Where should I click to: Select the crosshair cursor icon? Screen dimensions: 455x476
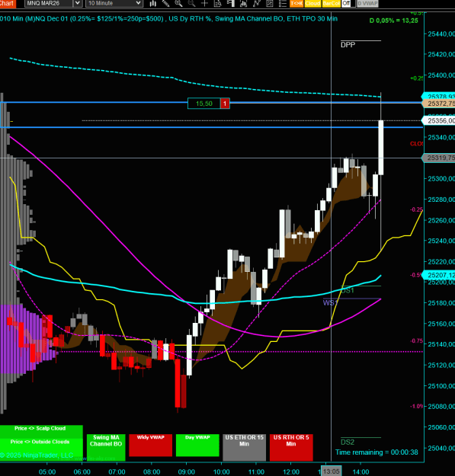coord(204,3)
